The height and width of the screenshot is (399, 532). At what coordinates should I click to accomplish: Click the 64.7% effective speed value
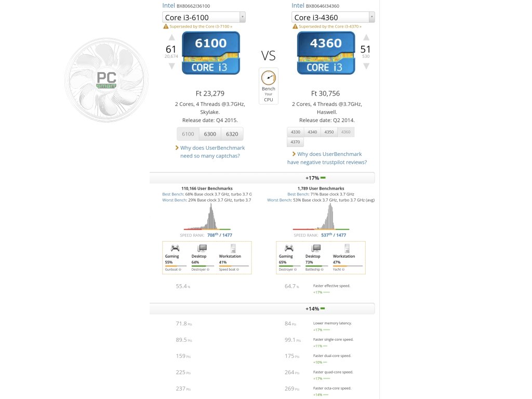[x=292, y=286]
